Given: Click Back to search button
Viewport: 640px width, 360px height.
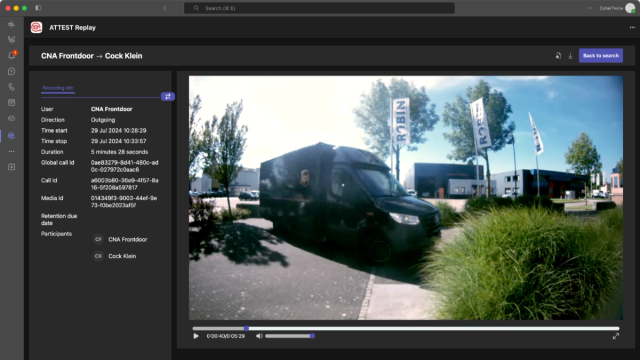Looking at the screenshot, I should click(x=601, y=56).
